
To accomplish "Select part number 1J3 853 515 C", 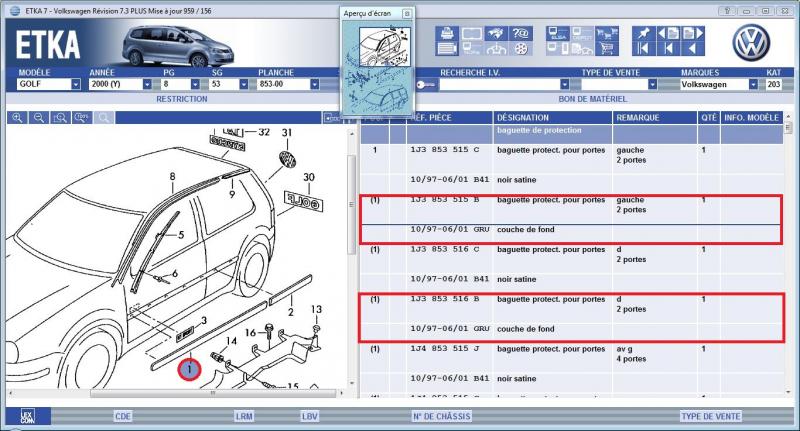I will (444, 150).
